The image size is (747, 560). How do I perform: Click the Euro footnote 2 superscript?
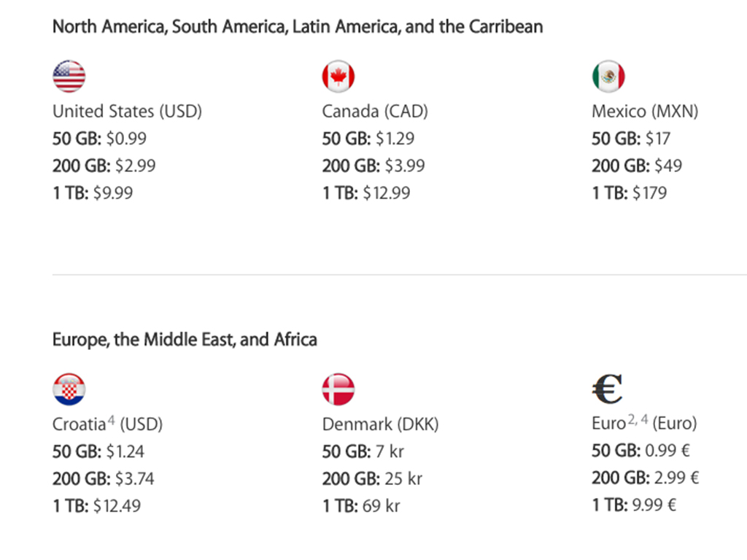point(631,420)
